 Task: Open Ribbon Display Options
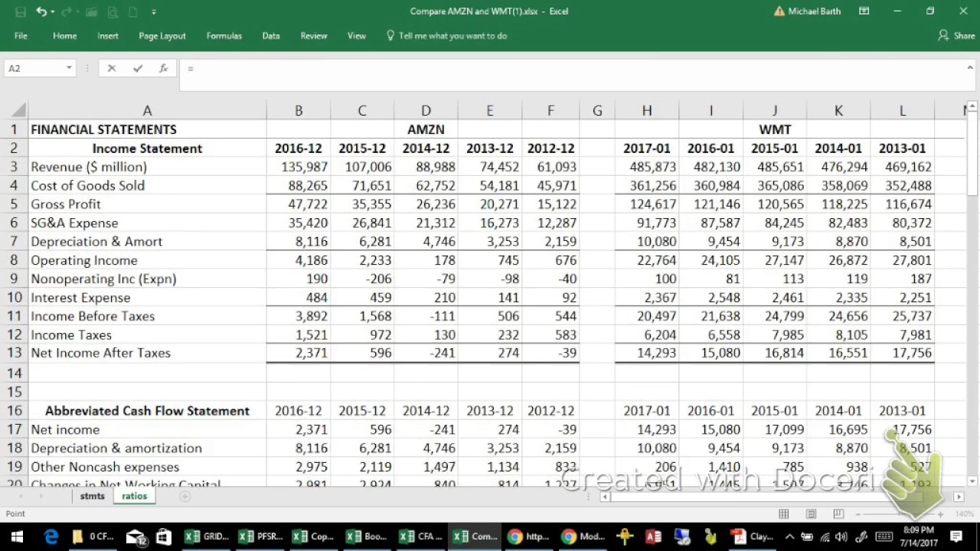(864, 11)
